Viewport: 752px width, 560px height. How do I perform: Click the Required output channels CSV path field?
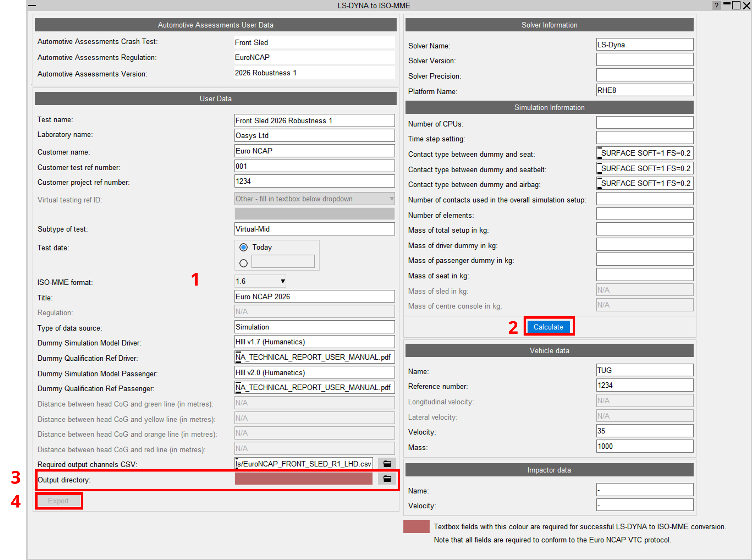pos(304,463)
